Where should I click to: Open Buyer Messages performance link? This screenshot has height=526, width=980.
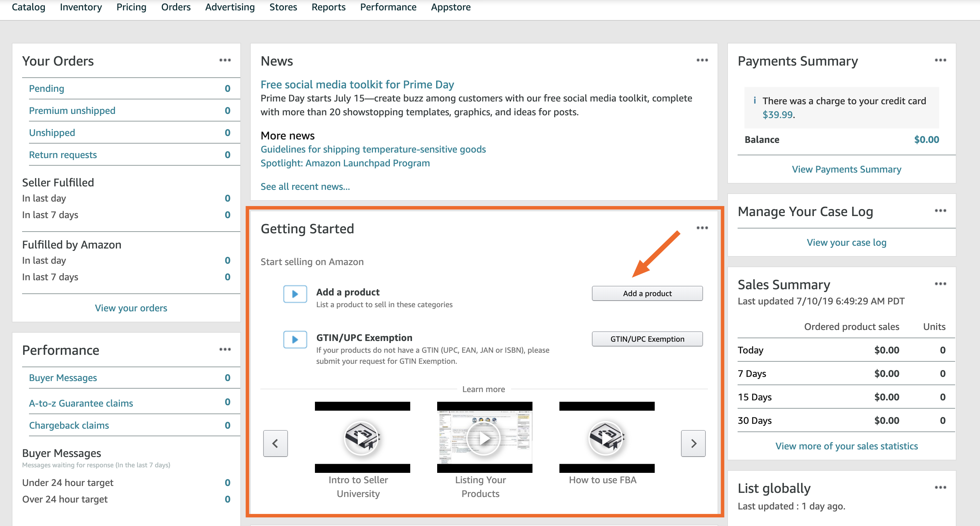pos(63,378)
